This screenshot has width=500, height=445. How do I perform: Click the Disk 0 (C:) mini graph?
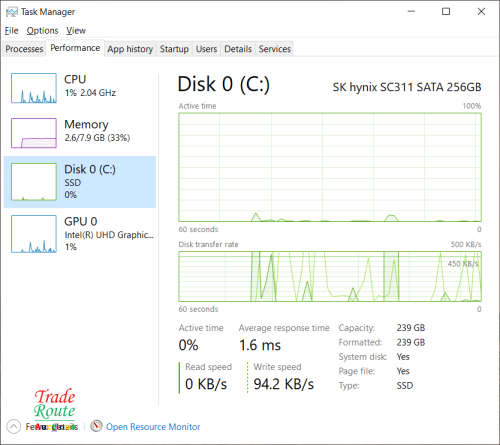[x=34, y=182]
